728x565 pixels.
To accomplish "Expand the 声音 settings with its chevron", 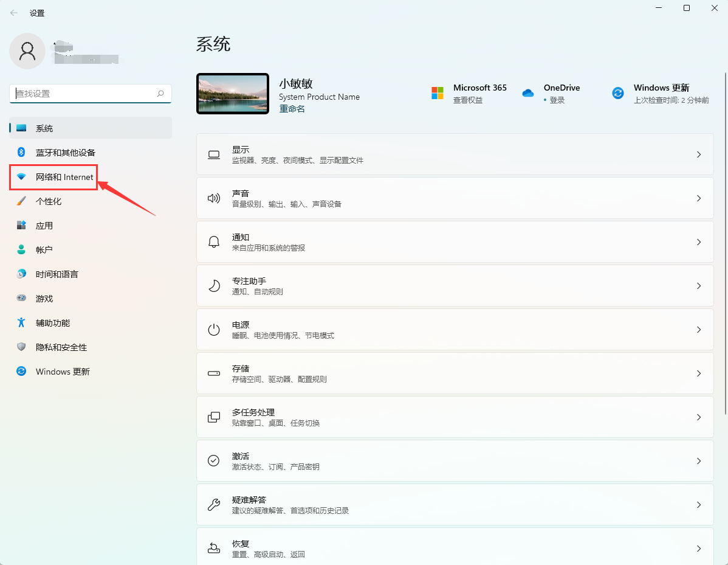I will coord(698,198).
